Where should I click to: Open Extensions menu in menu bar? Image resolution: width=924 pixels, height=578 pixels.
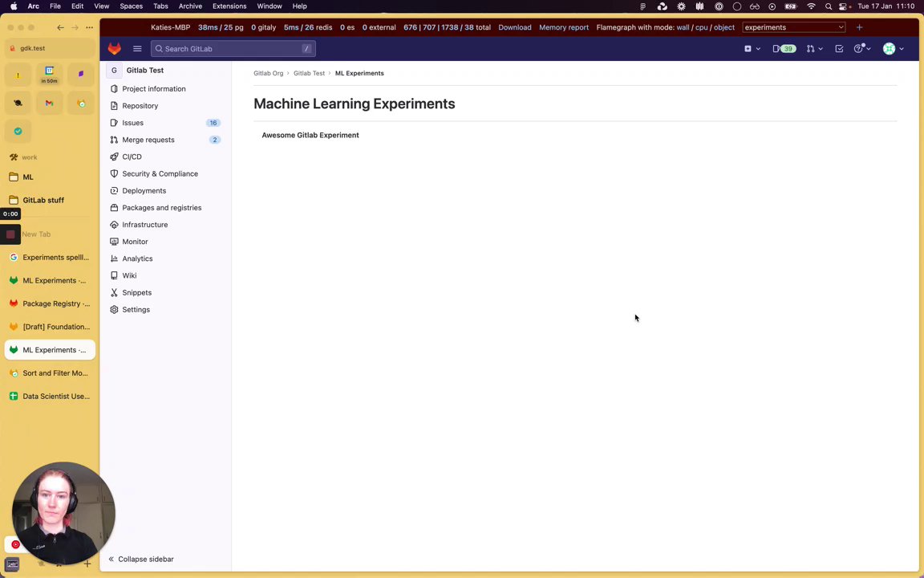coord(229,6)
